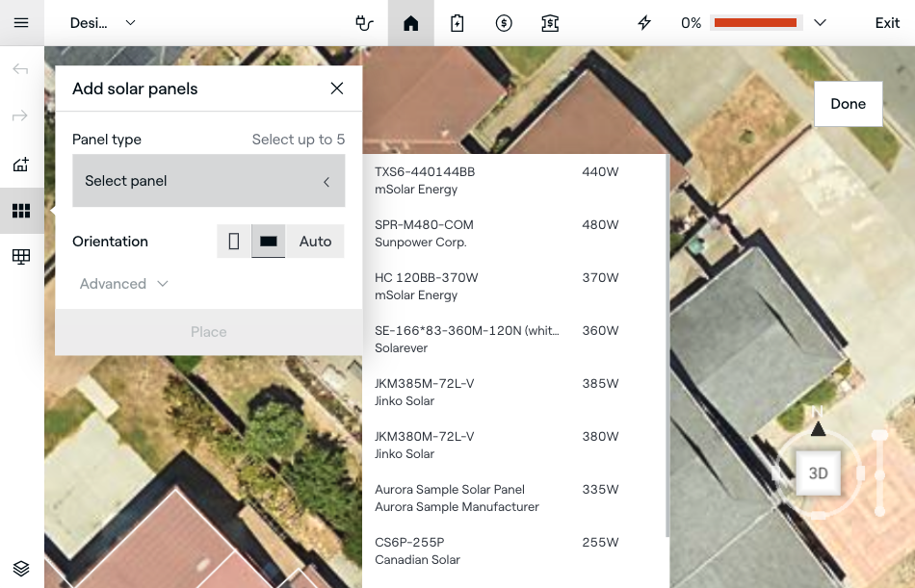Choose SPR-M480-COM Sunpower panel
This screenshot has width=915, height=588.
click(496, 233)
